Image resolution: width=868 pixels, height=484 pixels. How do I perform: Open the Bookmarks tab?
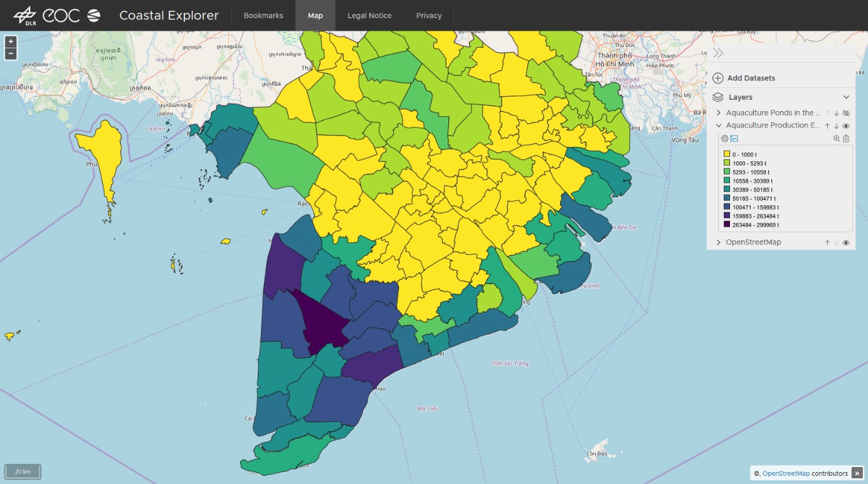(263, 16)
